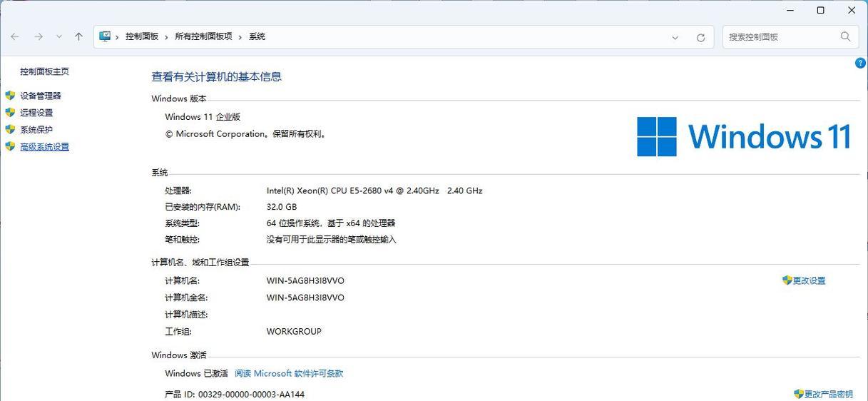Select workgroup value WORKGROUP
The image size is (868, 401).
pyautogui.click(x=294, y=332)
